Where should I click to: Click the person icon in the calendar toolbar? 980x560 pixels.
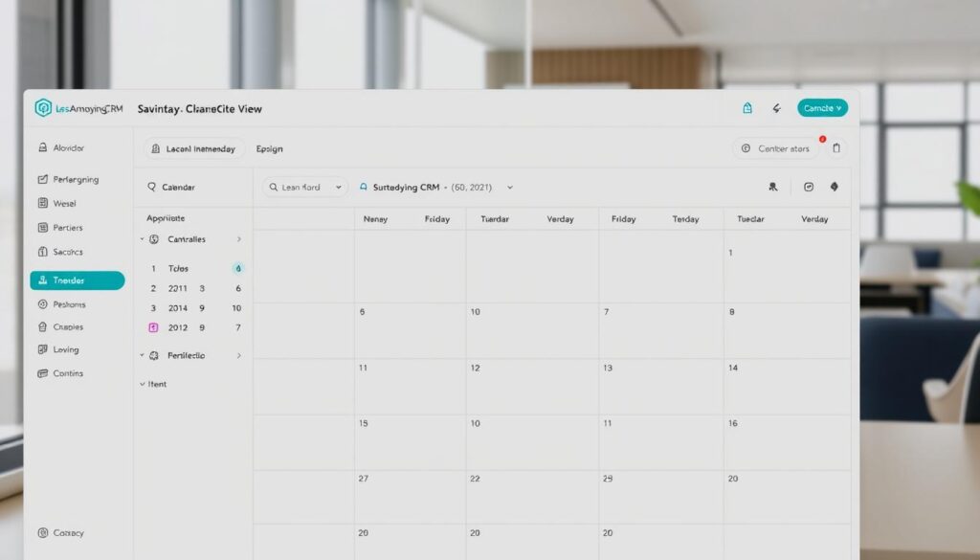click(x=773, y=187)
